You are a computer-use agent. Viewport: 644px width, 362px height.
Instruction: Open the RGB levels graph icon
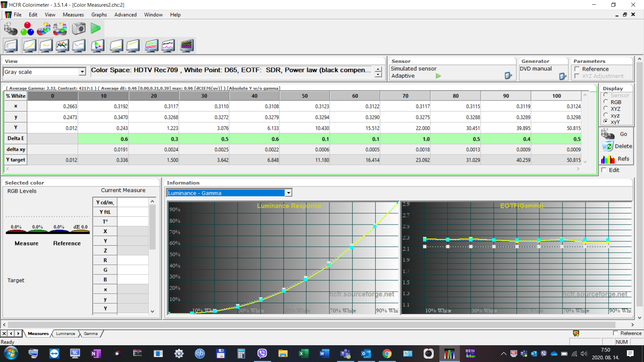[x=62, y=46]
